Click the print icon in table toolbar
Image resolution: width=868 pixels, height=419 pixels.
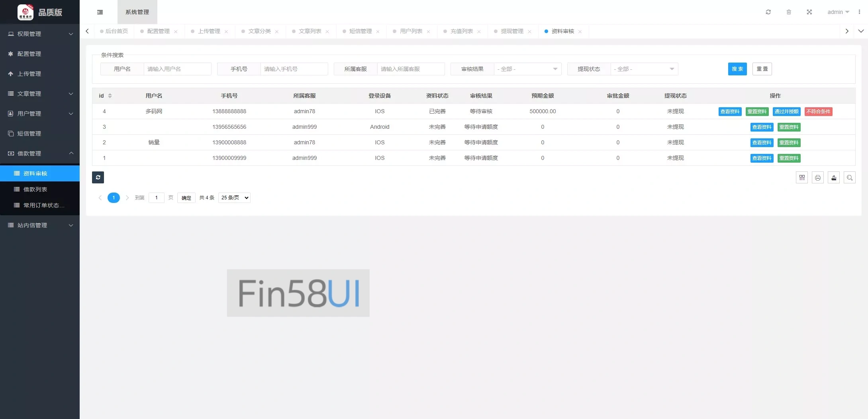click(818, 178)
